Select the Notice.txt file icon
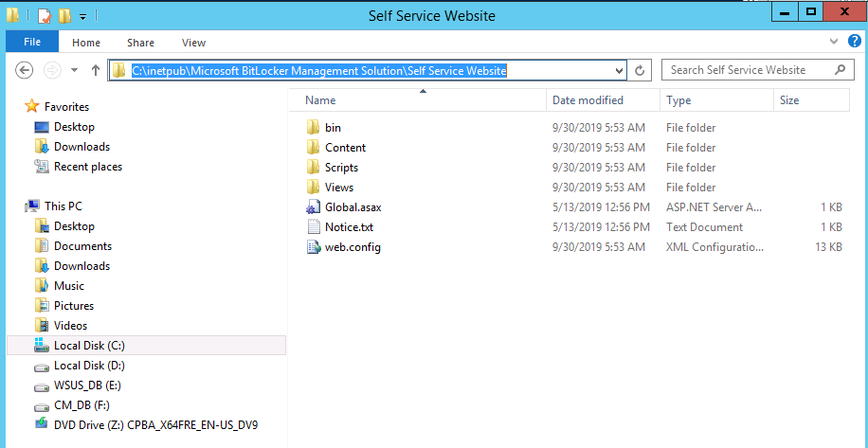 pyautogui.click(x=314, y=227)
